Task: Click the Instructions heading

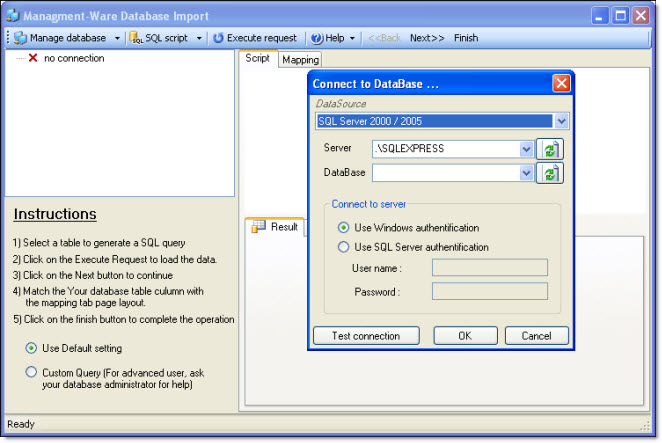Action: click(55, 214)
